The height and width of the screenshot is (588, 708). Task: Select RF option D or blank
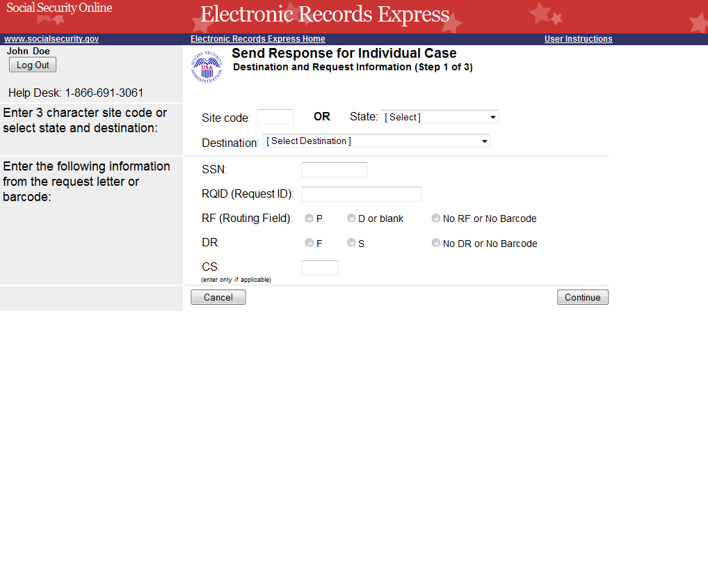(351, 218)
